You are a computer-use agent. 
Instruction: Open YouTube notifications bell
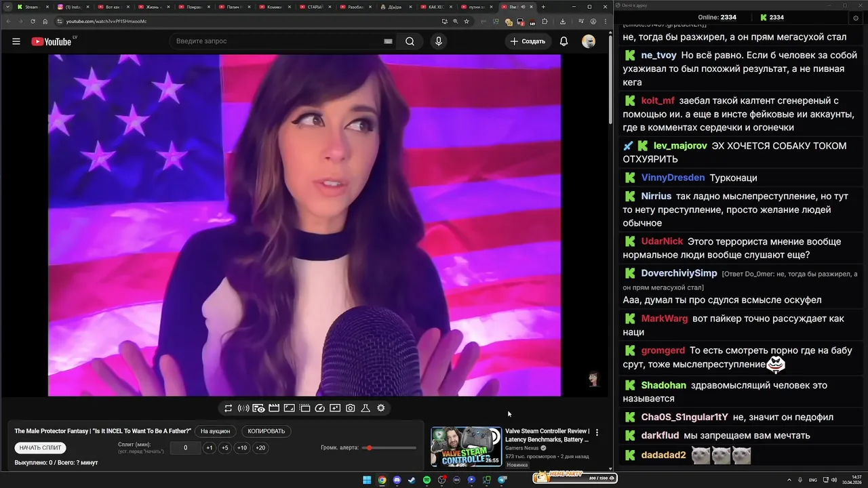(x=564, y=41)
